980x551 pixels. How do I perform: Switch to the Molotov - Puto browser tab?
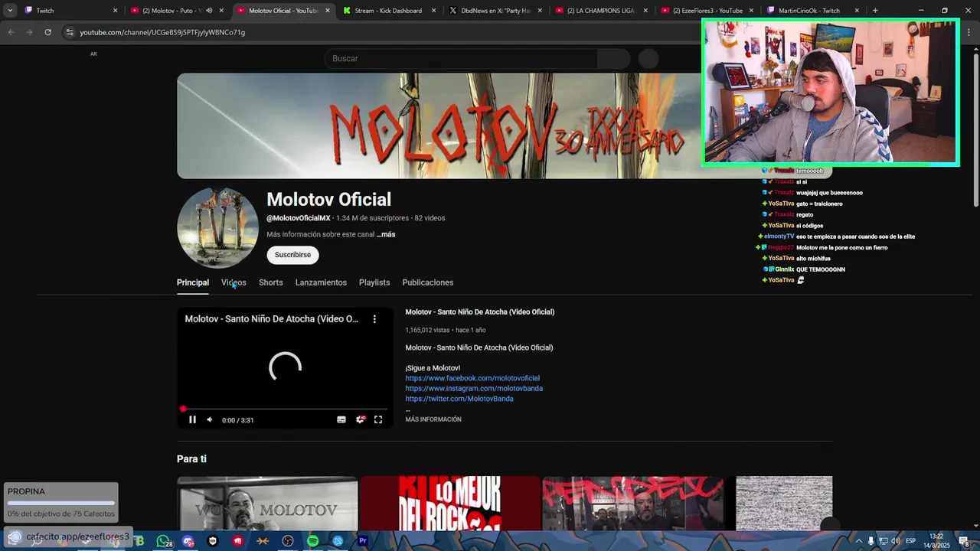tap(172, 11)
